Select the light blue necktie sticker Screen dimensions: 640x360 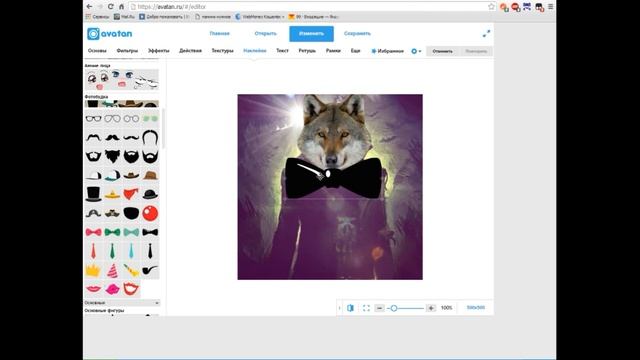131,251
